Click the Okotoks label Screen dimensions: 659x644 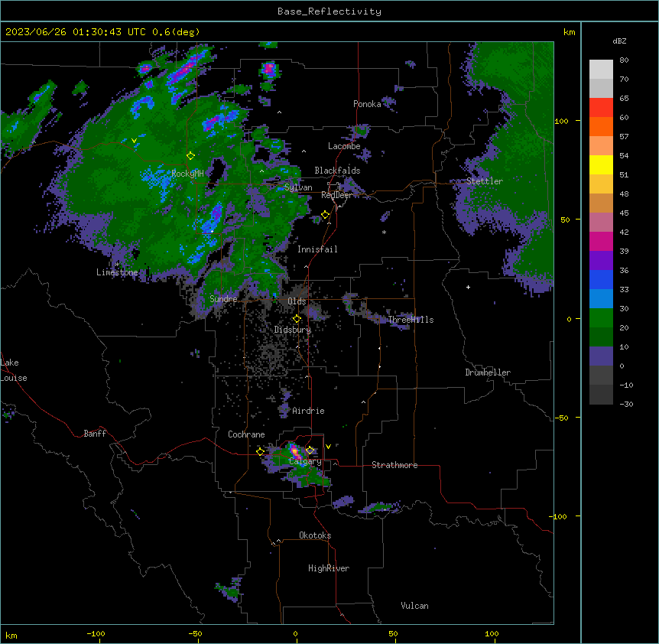click(315, 535)
